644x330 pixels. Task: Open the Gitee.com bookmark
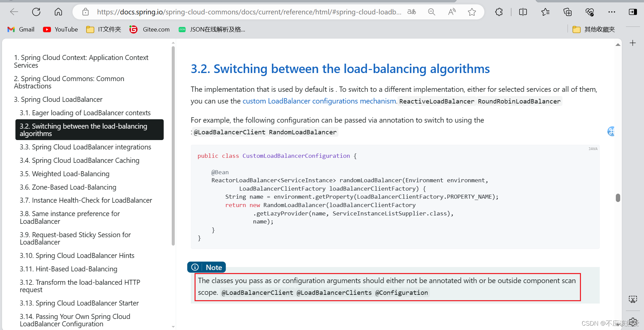(150, 29)
